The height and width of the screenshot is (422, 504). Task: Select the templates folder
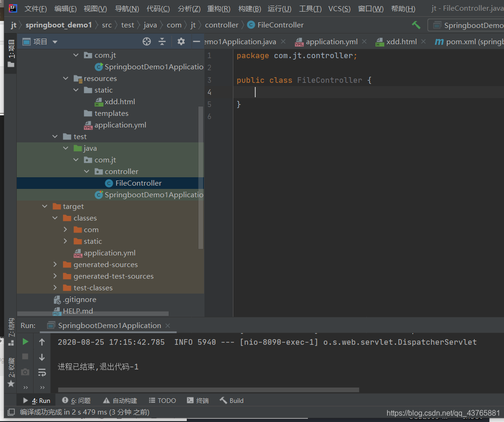click(x=111, y=114)
